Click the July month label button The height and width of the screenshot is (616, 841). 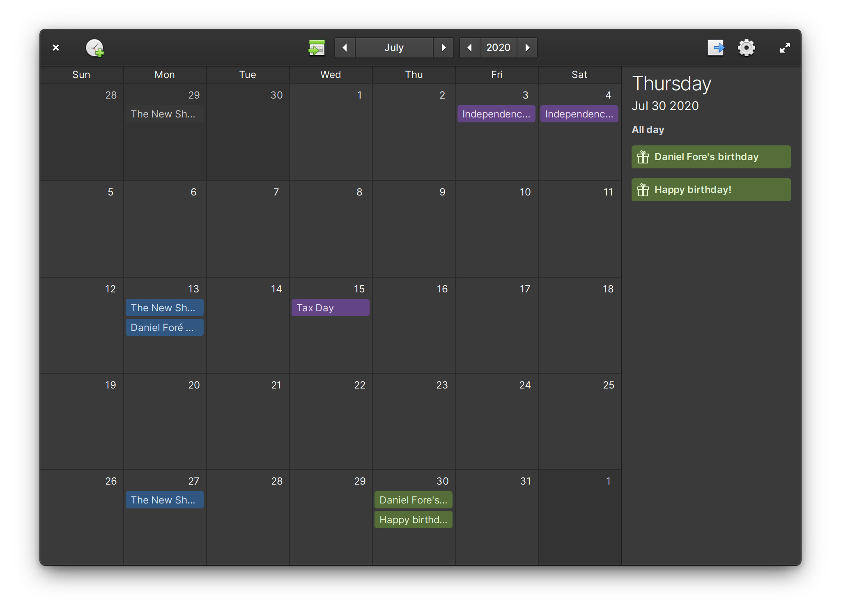[394, 48]
